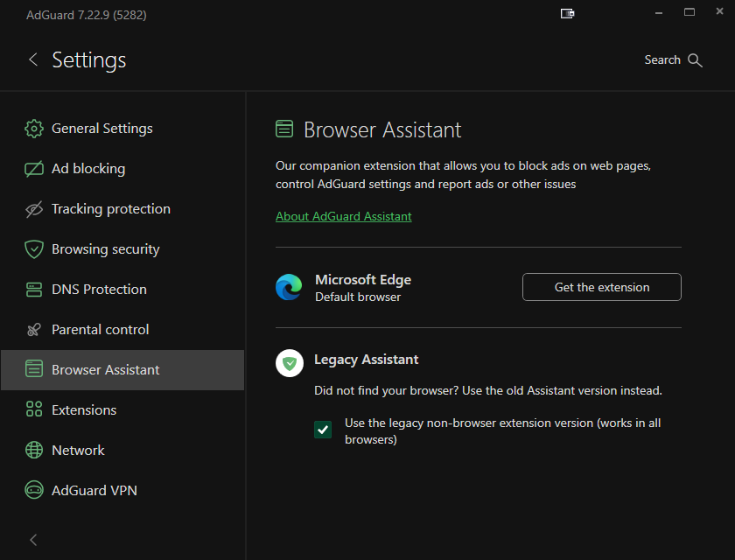Collapse the sidebar with bottom chevron

click(x=33, y=540)
